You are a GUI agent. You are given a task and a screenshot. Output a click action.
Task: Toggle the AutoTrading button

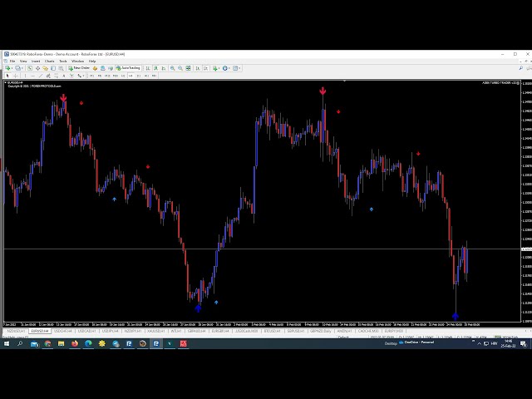click(130, 68)
